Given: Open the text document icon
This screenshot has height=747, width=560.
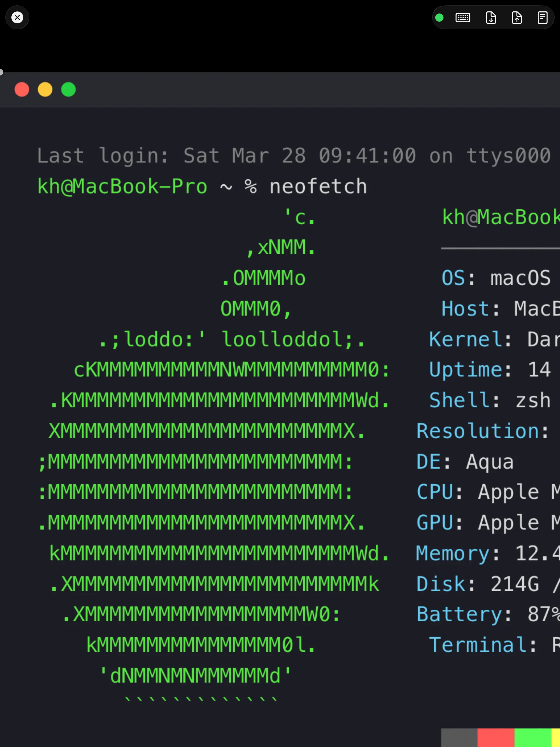Looking at the screenshot, I should [x=542, y=18].
